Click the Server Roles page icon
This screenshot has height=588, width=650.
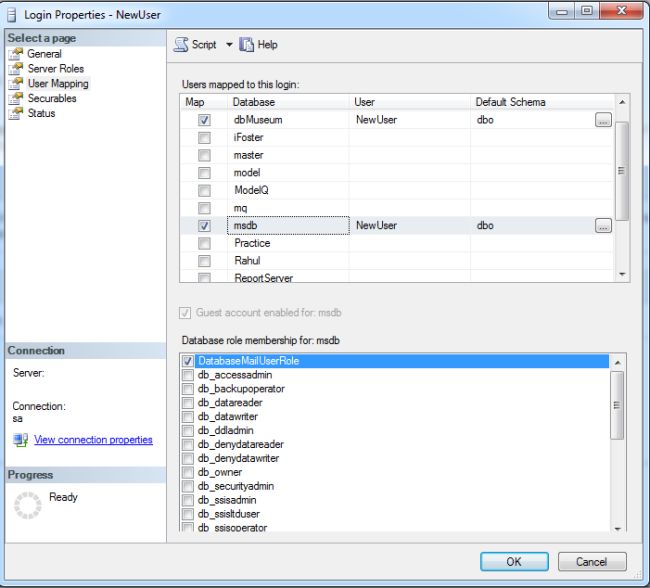(16, 68)
